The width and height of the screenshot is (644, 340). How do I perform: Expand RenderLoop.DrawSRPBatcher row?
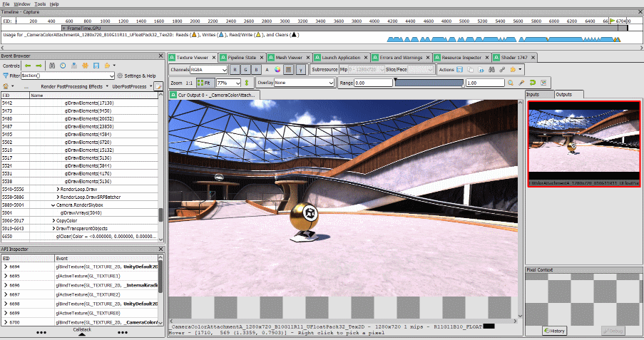click(58, 197)
